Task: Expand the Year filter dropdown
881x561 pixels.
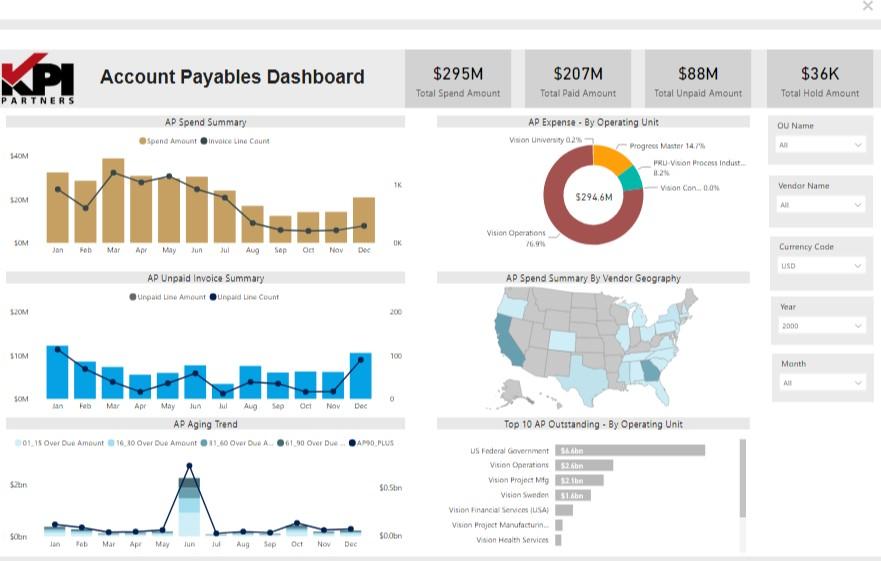Action: tap(820, 326)
